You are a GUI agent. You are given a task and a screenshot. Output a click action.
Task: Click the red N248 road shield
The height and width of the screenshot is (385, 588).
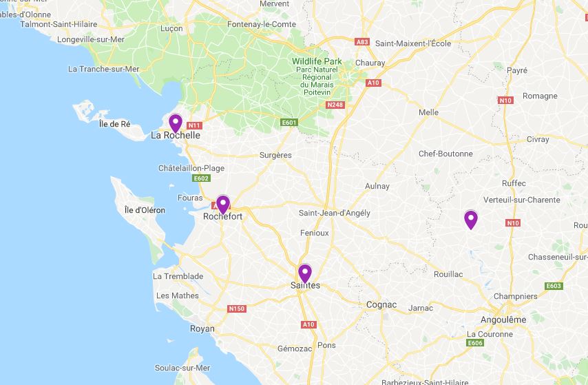335,105
